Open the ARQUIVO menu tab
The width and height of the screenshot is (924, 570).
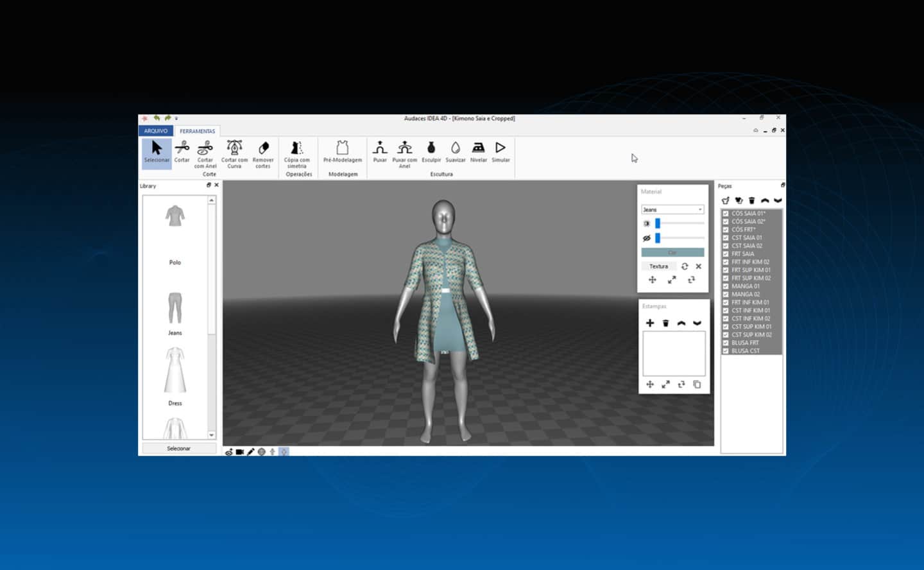(156, 131)
